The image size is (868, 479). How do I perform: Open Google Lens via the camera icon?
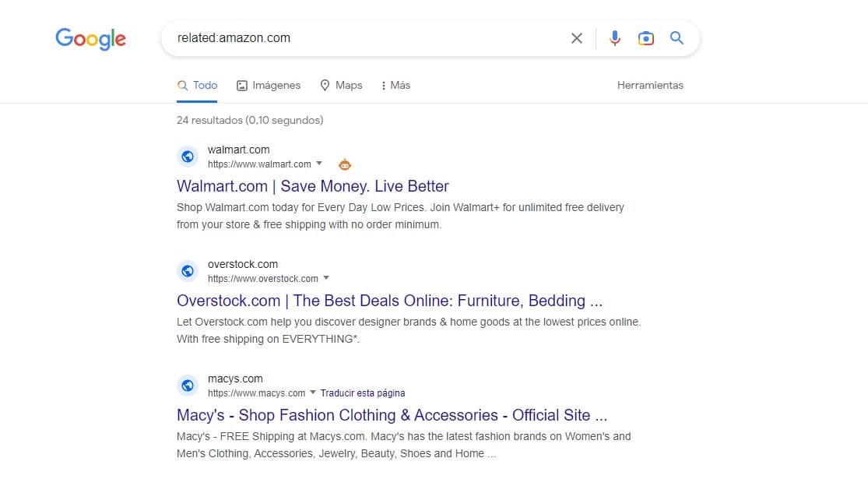pyautogui.click(x=646, y=37)
